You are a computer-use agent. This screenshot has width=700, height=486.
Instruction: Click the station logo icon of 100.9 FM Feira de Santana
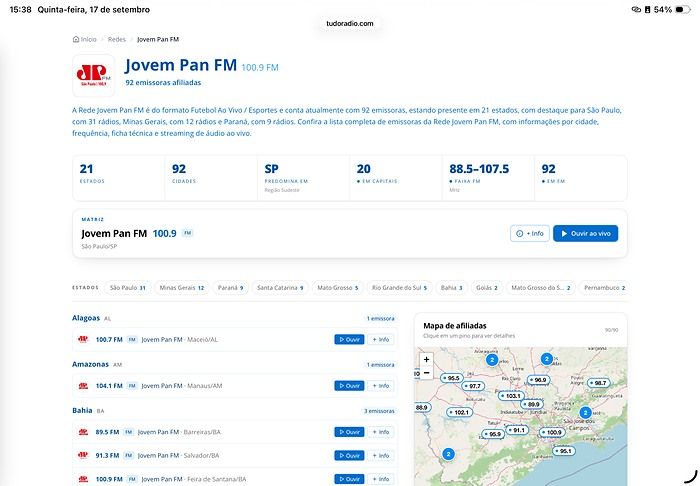[x=83, y=479]
